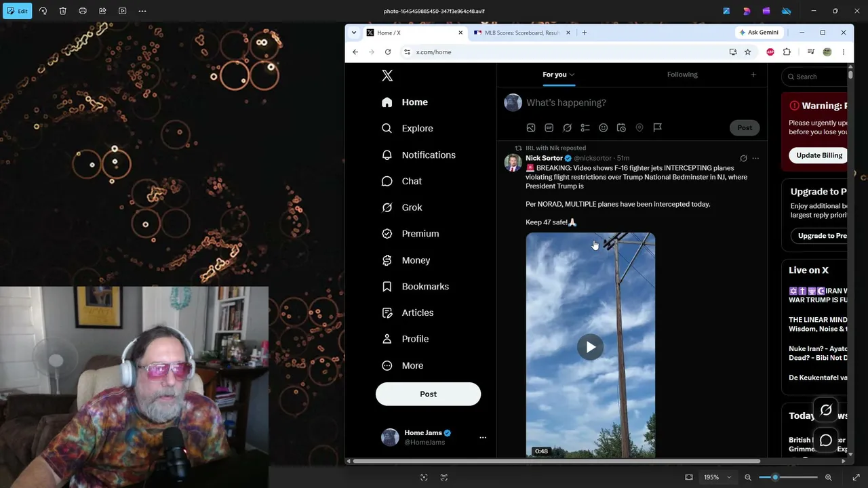Click the x.com/home address bar

point(563,52)
